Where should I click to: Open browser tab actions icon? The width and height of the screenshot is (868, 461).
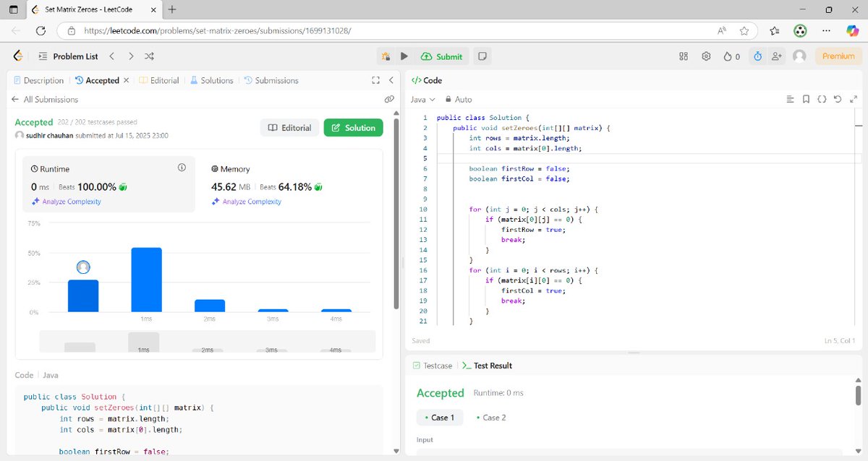[x=13, y=10]
